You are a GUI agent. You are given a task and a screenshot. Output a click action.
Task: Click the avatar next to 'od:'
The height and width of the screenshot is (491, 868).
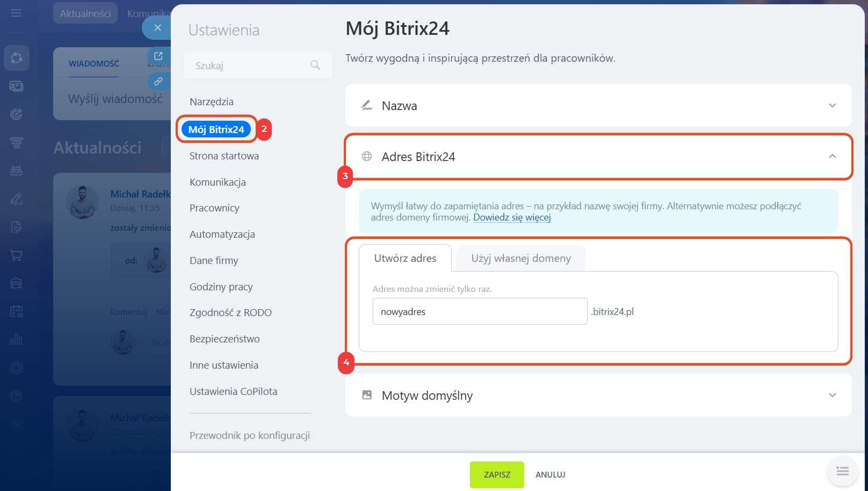point(156,260)
